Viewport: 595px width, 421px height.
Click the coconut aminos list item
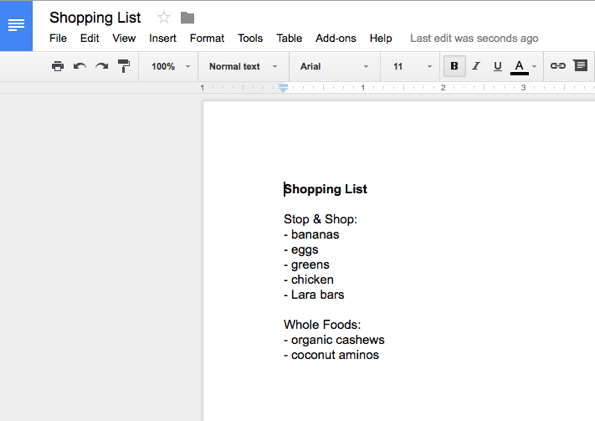[331, 355]
